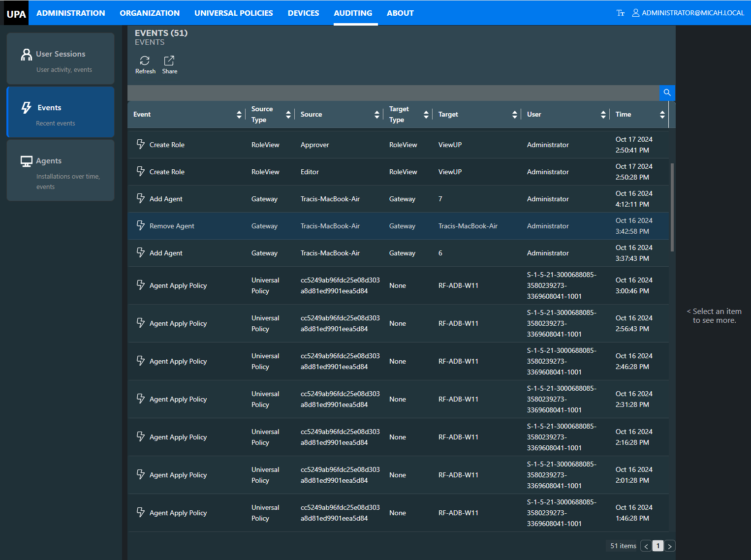Open User Sessions sidebar panel
Viewport: 751px width, 560px height.
tap(61, 59)
